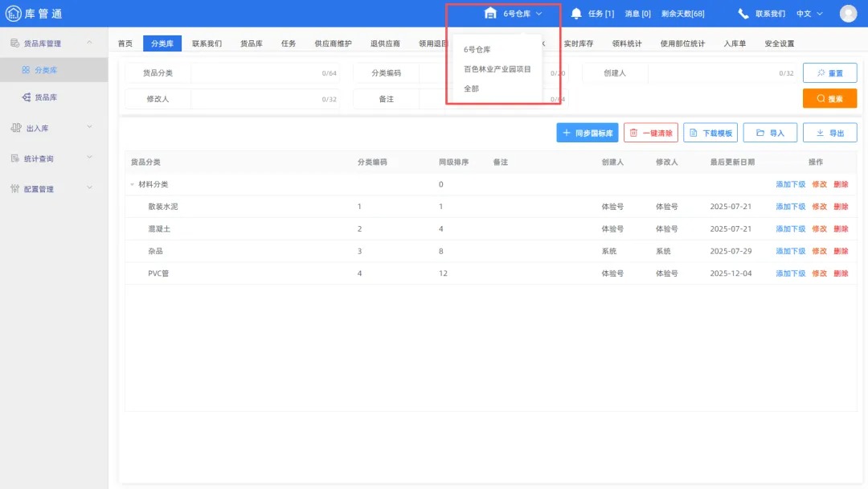Collapse the 材料分类 tree row
The height and width of the screenshot is (489, 868).
point(133,184)
